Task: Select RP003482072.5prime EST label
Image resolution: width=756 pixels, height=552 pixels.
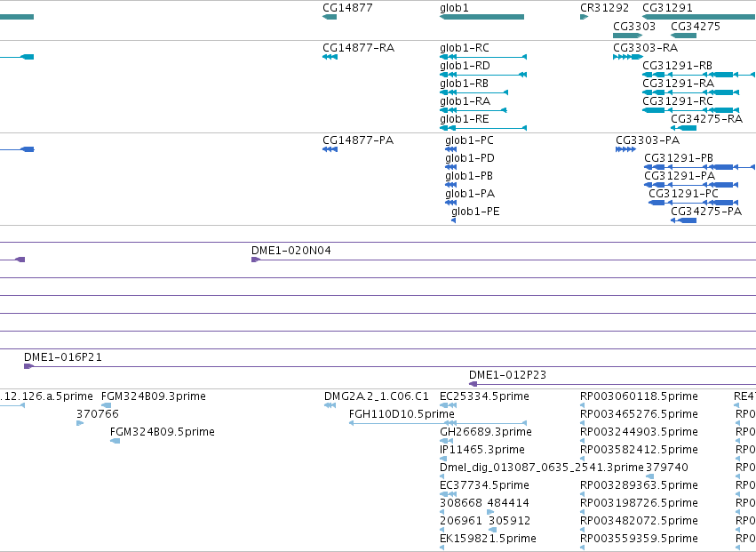Action: [x=639, y=521]
